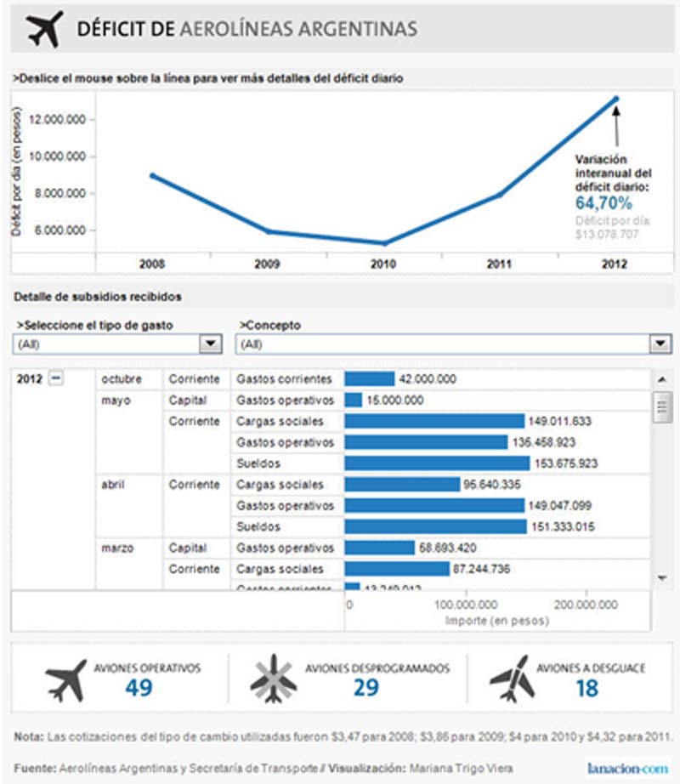
Task: Click the 2011 data point on the line
Action: coord(500,195)
